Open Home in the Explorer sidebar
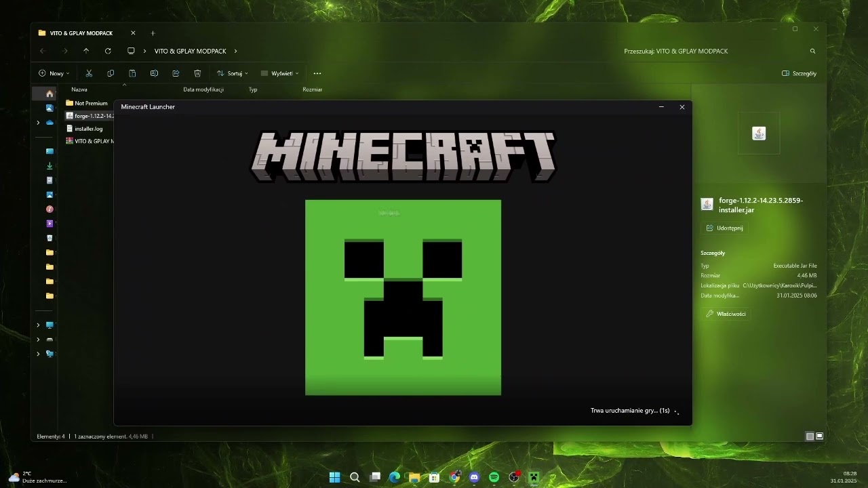This screenshot has height=488, width=868. tap(50, 94)
